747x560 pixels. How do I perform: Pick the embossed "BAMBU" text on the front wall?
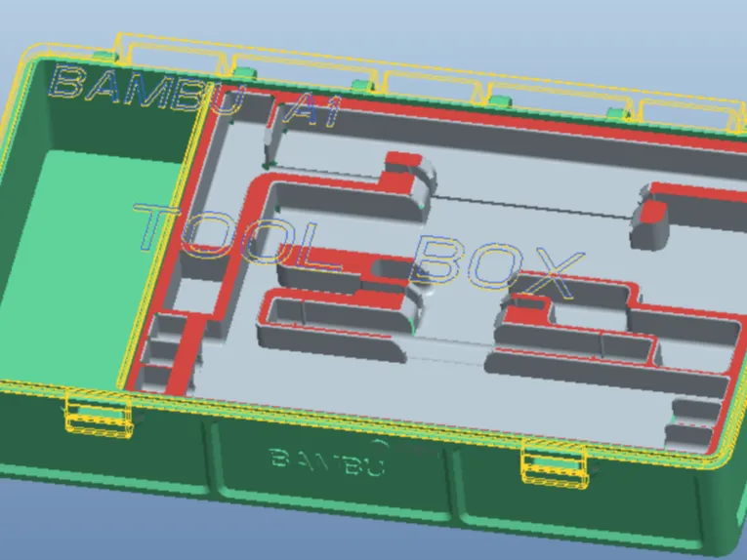click(x=328, y=461)
